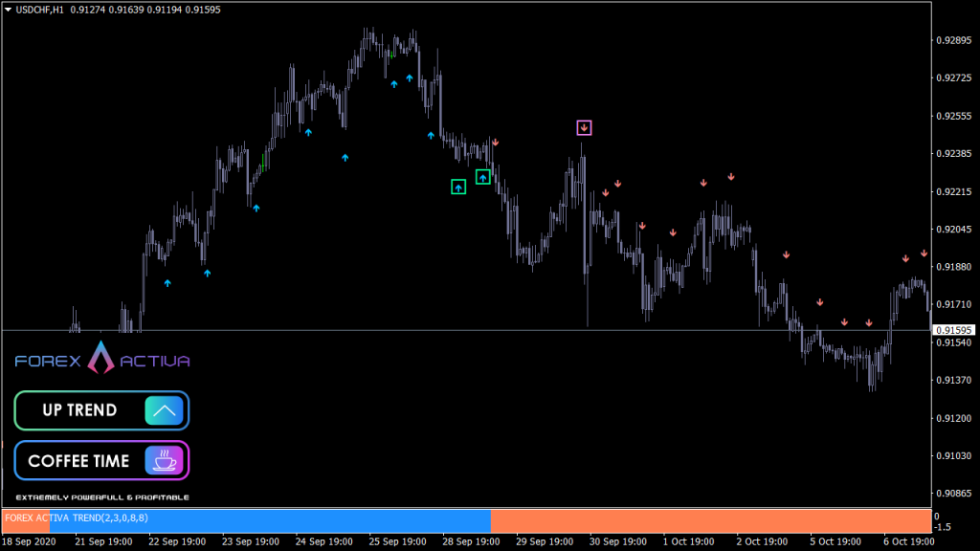The image size is (980, 551).
Task: Click the pink boxed sell-signal arrow
Action: 584,125
